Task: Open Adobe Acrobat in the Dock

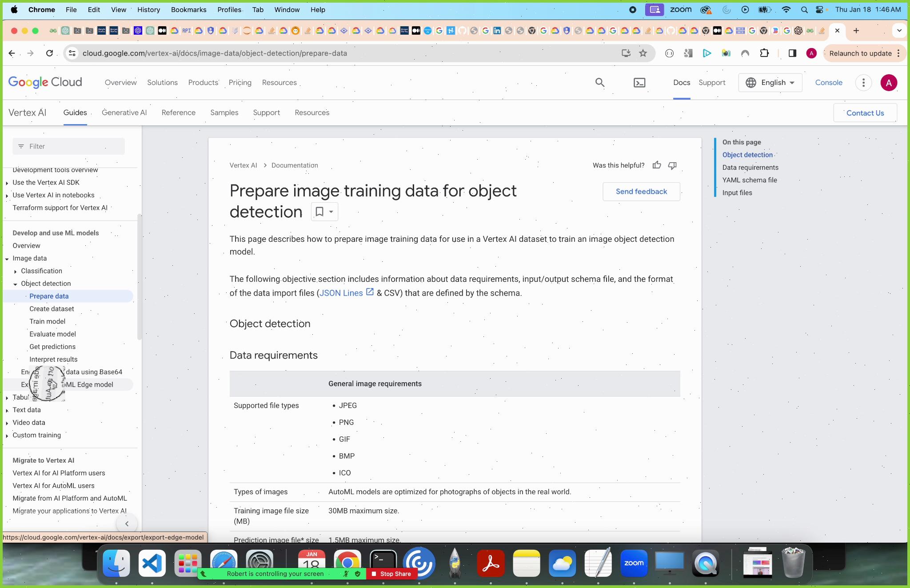Action: coord(491,563)
